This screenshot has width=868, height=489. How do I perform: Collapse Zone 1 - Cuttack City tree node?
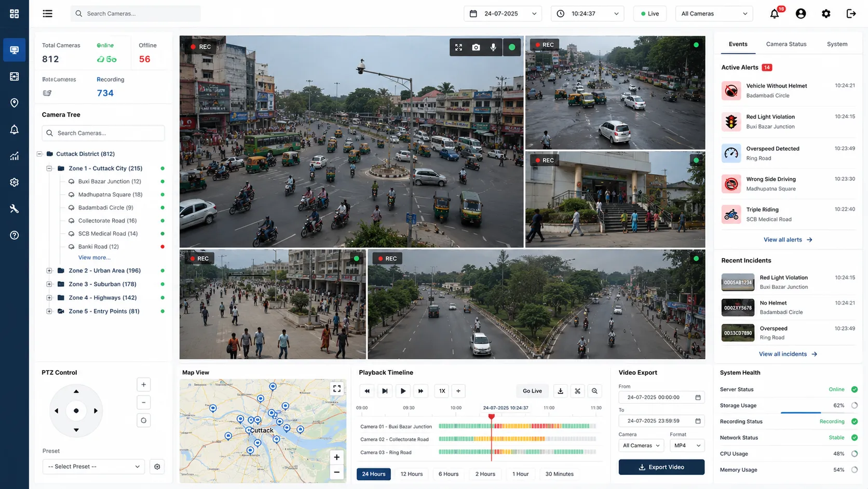pos(49,168)
